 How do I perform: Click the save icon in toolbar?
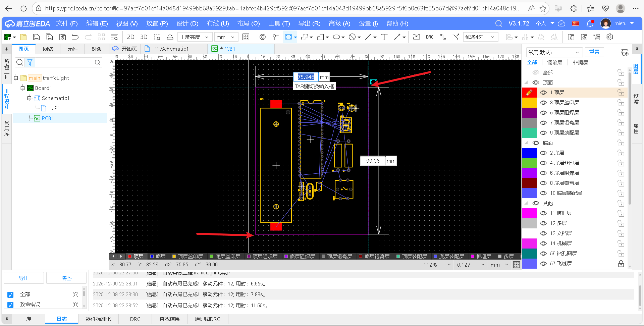point(36,37)
